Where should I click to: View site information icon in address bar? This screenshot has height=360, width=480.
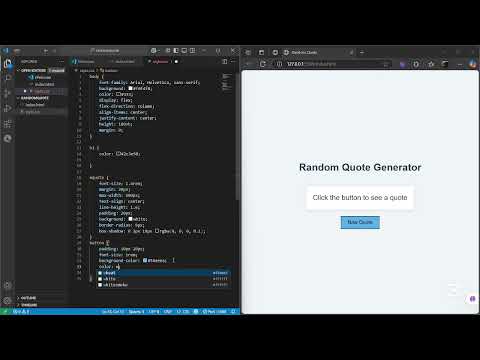pos(279,64)
